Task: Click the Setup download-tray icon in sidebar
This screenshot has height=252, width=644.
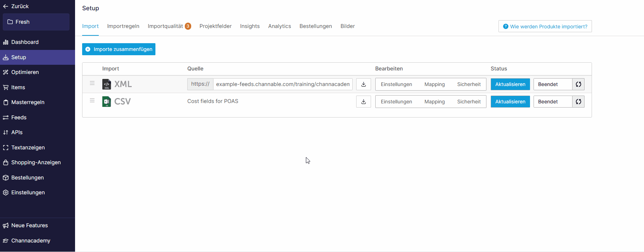Action: point(6,57)
